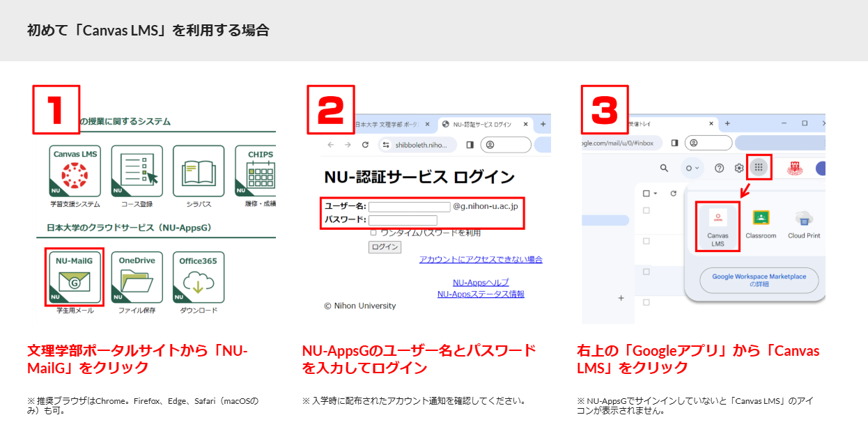Open the Gmail settings gear
This screenshot has width=868, height=438.
[x=739, y=168]
